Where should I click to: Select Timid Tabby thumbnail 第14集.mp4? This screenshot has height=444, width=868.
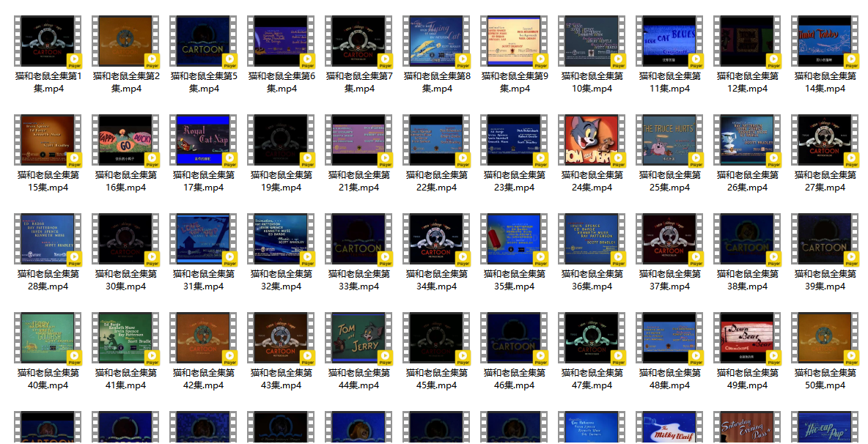click(x=825, y=42)
